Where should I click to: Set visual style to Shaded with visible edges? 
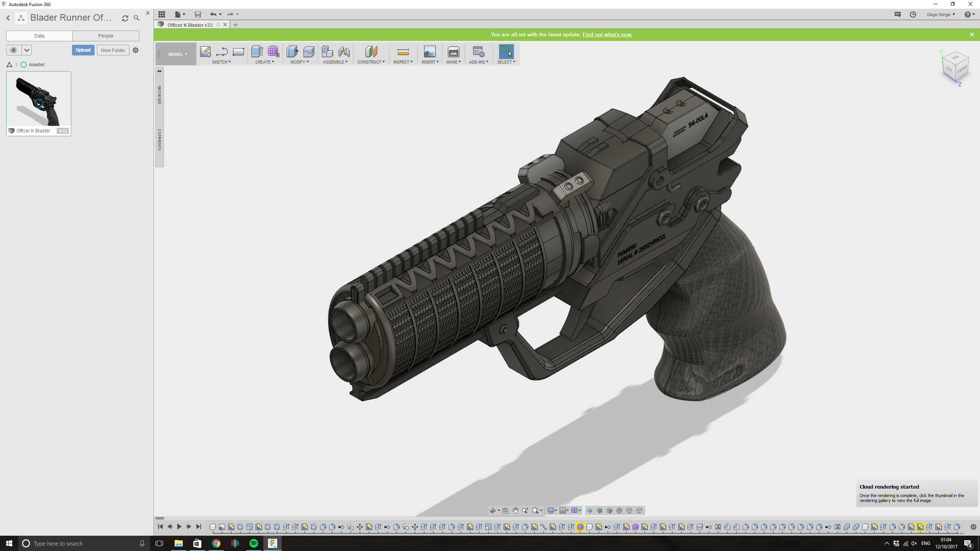609,510
